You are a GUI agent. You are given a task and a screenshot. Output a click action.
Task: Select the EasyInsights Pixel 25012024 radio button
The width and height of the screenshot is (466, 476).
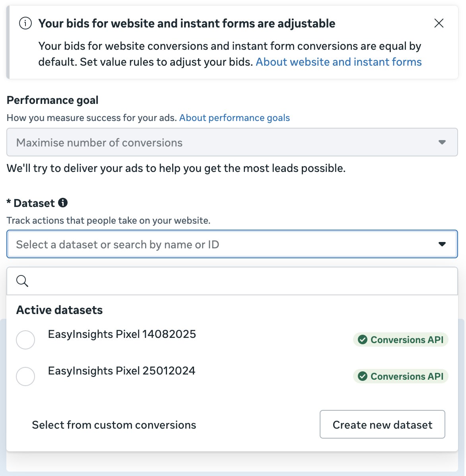(25, 377)
